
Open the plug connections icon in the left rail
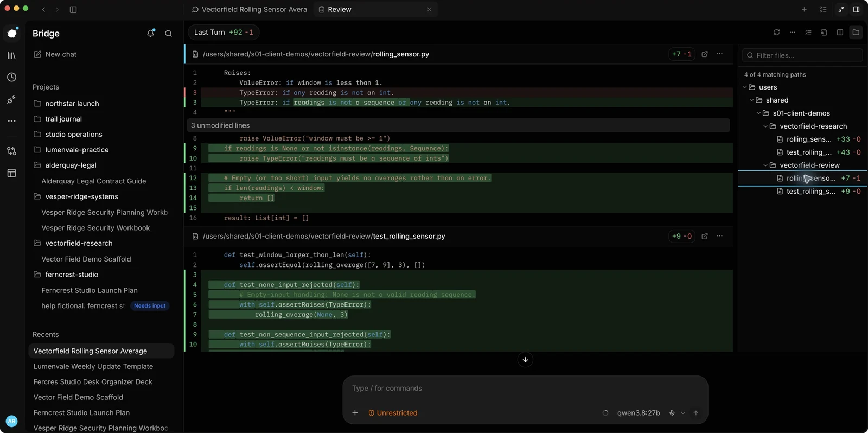(11, 100)
